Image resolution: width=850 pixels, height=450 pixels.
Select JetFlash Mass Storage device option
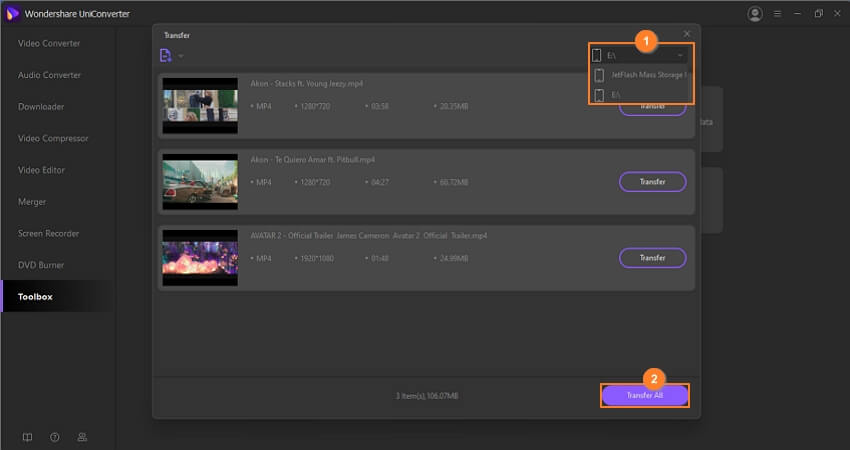tap(640, 75)
